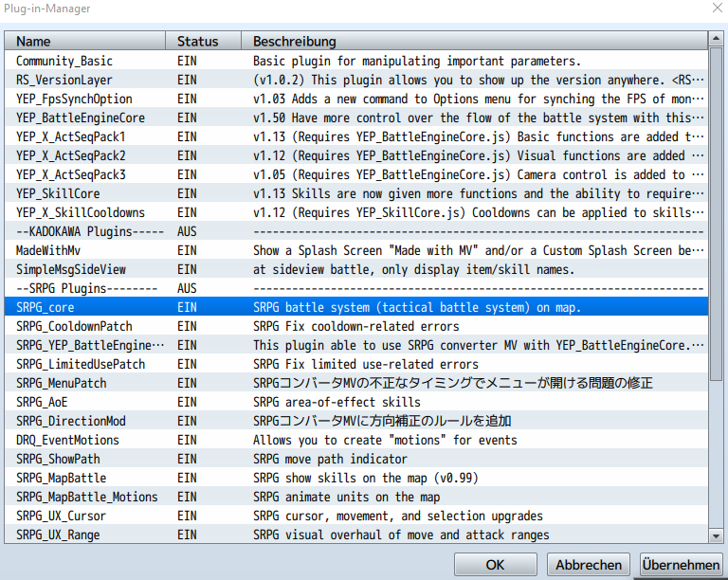
Task: Close the Plug-in-Manager window
Action: point(718,8)
